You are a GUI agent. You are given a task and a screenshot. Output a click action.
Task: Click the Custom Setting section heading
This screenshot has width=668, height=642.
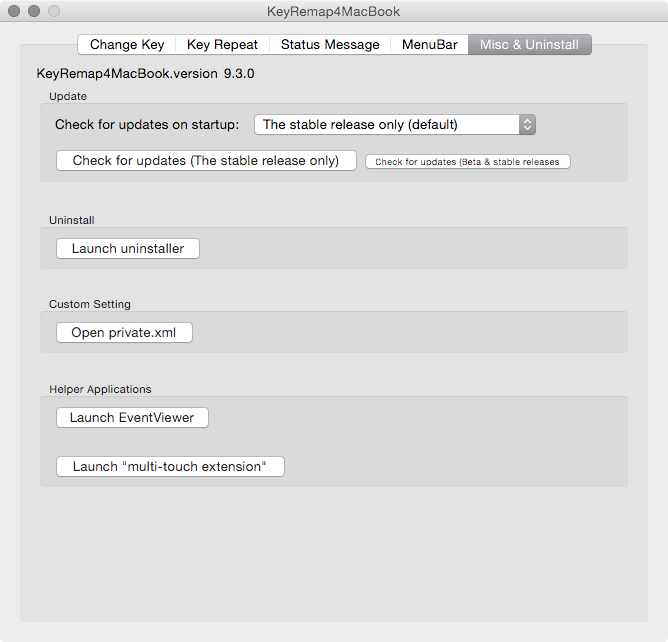tap(90, 304)
